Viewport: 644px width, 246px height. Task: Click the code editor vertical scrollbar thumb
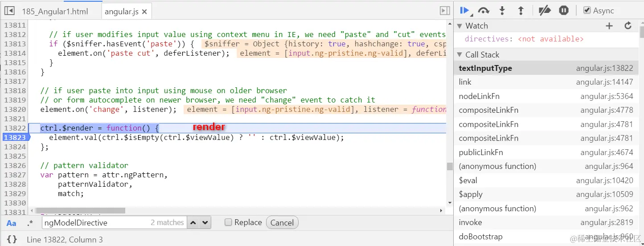[450, 166]
